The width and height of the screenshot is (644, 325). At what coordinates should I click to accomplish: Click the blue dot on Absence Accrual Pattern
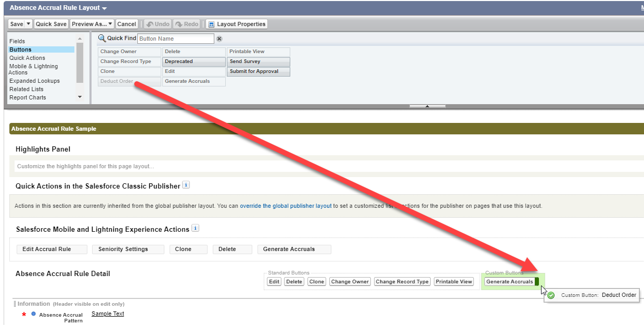coord(34,314)
